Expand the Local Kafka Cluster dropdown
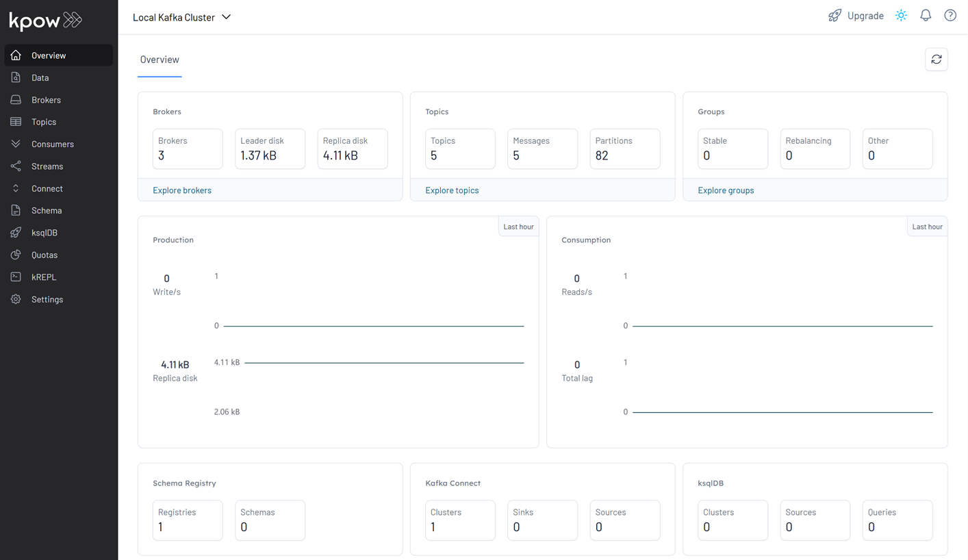This screenshot has height=560, width=968. [182, 17]
